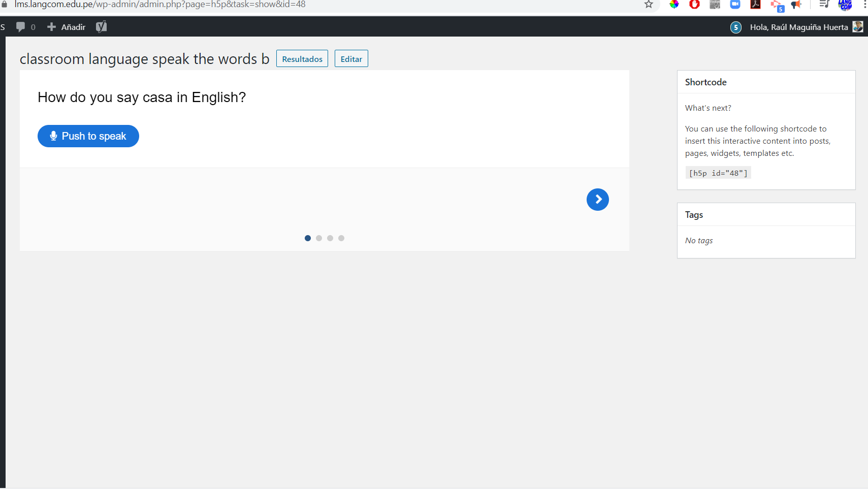The height and width of the screenshot is (489, 868).
Task: Open the color wheel picker extension
Action: pyautogui.click(x=674, y=5)
